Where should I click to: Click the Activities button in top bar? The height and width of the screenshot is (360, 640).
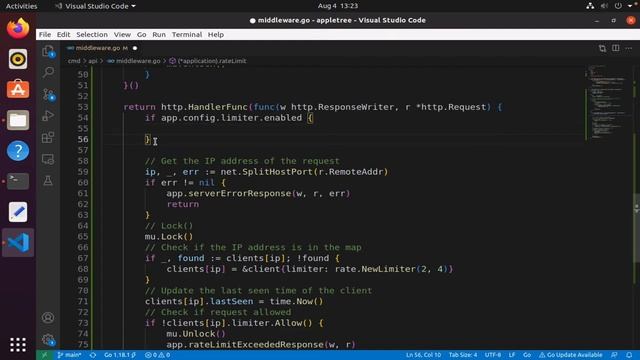[21, 6]
